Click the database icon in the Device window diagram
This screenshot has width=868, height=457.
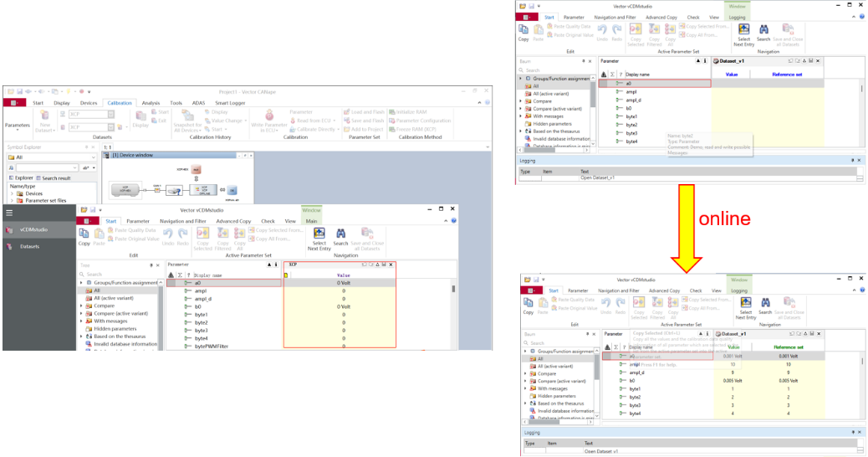click(232, 191)
